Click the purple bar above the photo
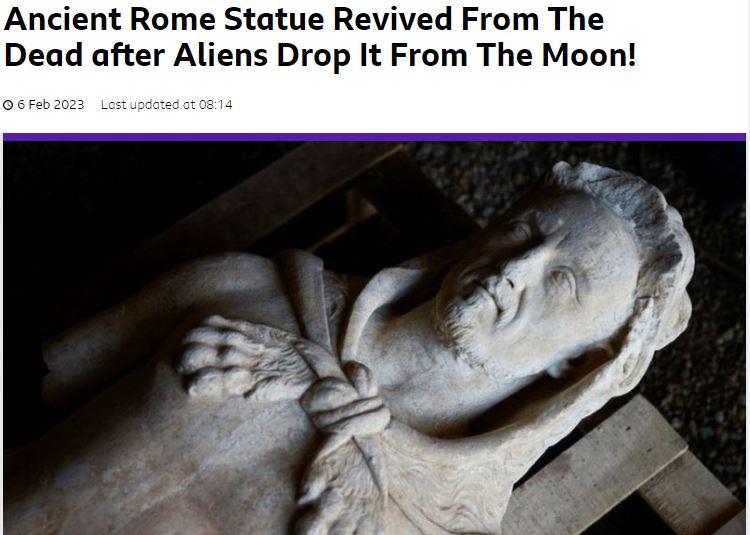This screenshot has height=535, width=750. [x=374, y=137]
